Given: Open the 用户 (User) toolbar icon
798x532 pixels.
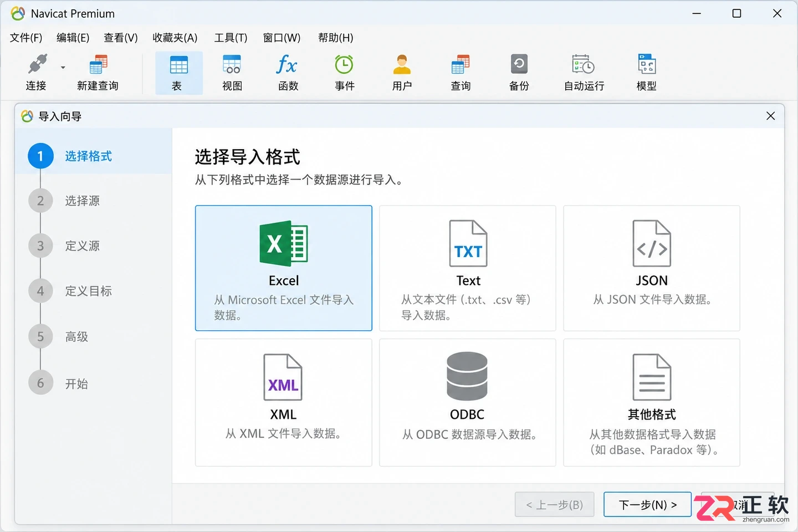Looking at the screenshot, I should pyautogui.click(x=402, y=73).
